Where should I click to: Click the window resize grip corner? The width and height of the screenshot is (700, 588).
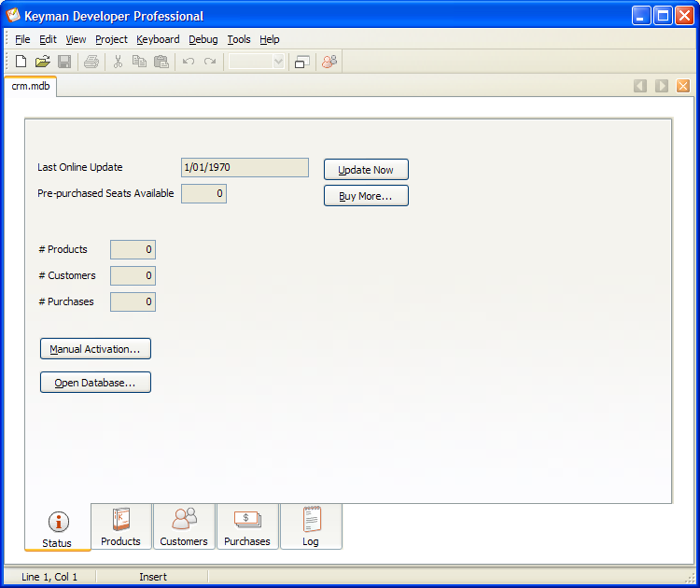click(x=690, y=578)
